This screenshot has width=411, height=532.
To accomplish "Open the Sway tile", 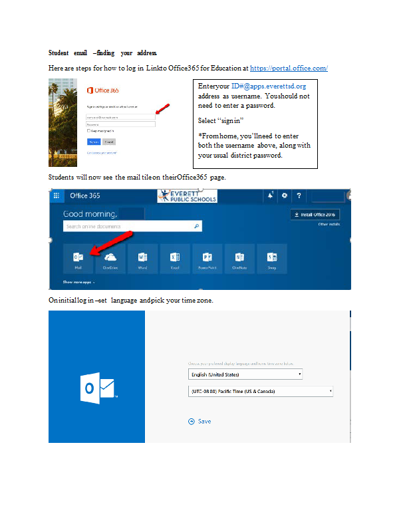I will (272, 259).
